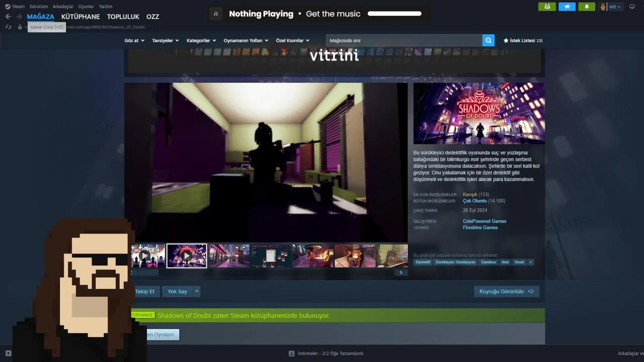Click the Sürükleyici Simülasyon tag
Image resolution: width=644 pixels, height=362 pixels.
pyautogui.click(x=455, y=262)
